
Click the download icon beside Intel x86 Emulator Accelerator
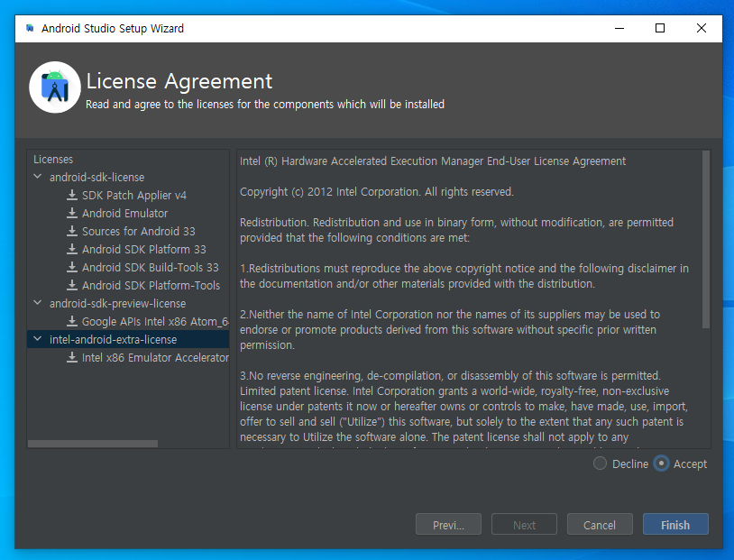pyautogui.click(x=71, y=357)
